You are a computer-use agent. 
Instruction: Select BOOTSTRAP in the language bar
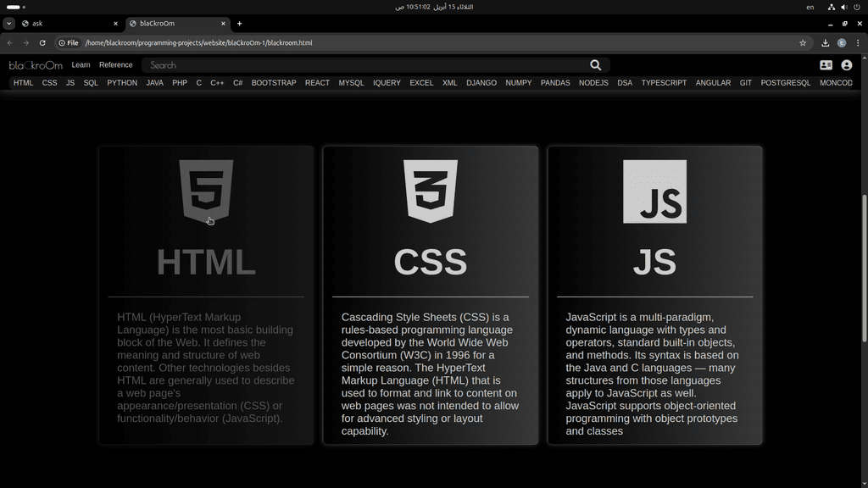coord(274,83)
